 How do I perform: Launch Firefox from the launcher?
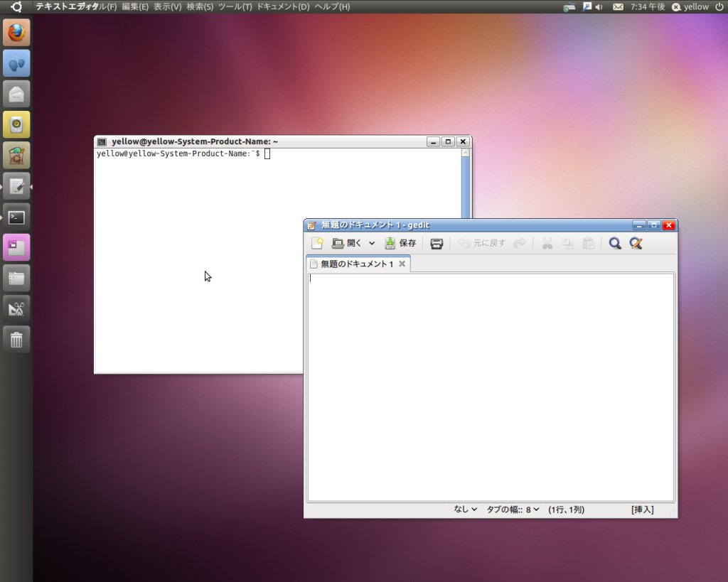[16, 33]
